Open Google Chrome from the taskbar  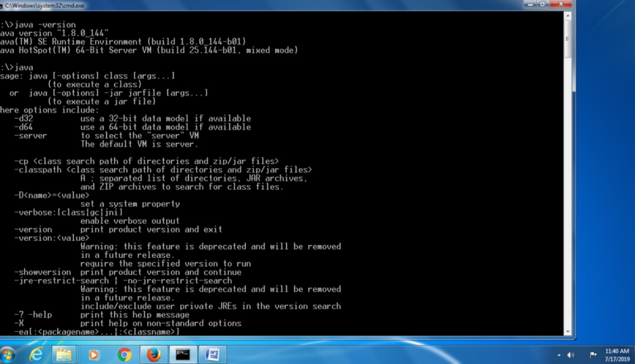point(124,354)
